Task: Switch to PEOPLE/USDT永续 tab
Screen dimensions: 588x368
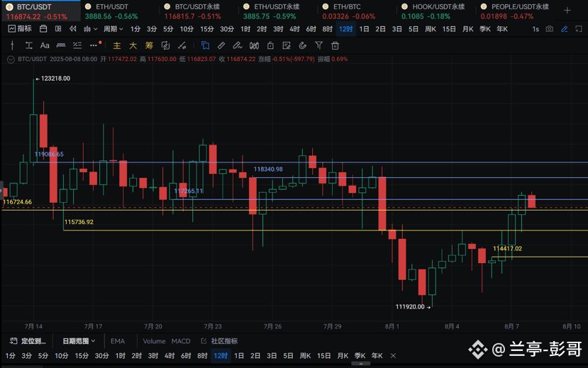Action: 514,11
